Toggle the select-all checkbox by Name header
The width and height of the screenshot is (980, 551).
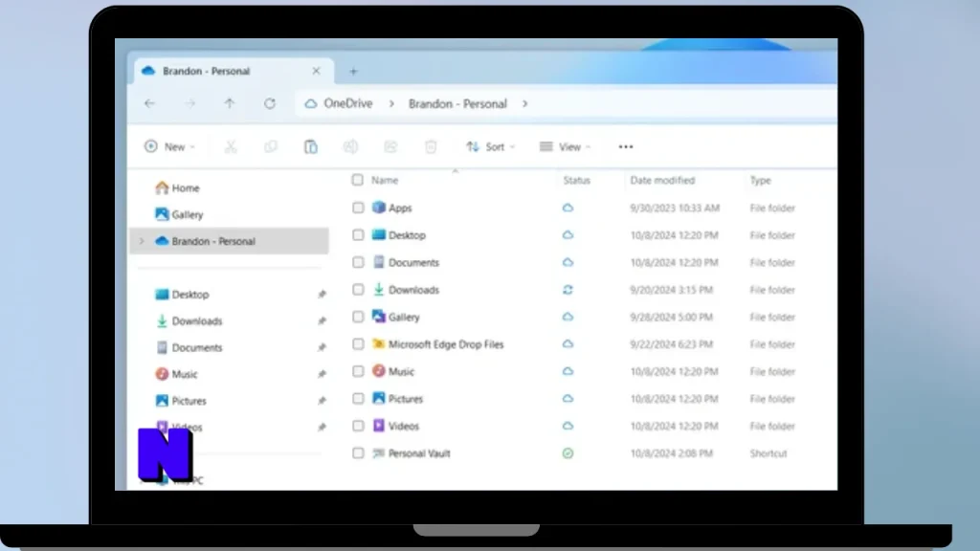(358, 180)
